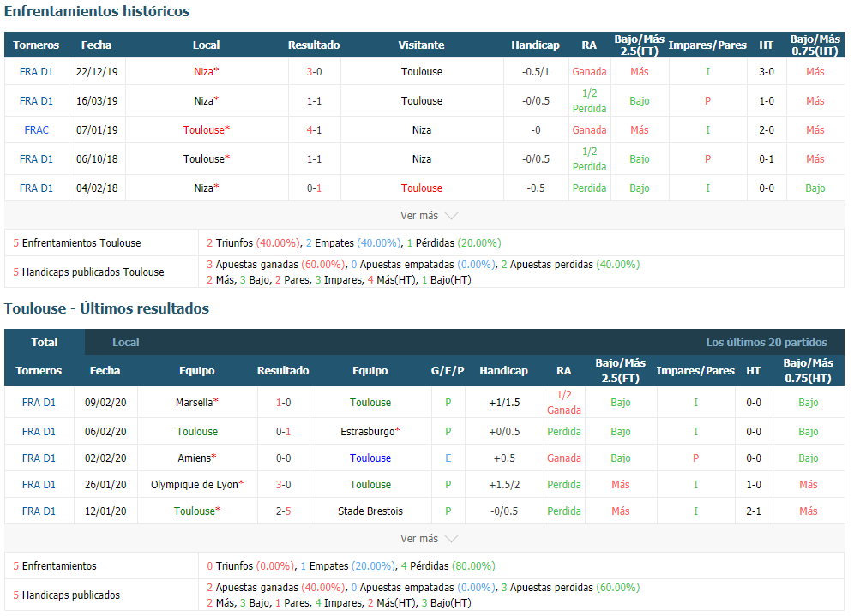The width and height of the screenshot is (854, 616).
Task: Click 5 Handicaps publicados Toulouse label
Action: point(89,272)
